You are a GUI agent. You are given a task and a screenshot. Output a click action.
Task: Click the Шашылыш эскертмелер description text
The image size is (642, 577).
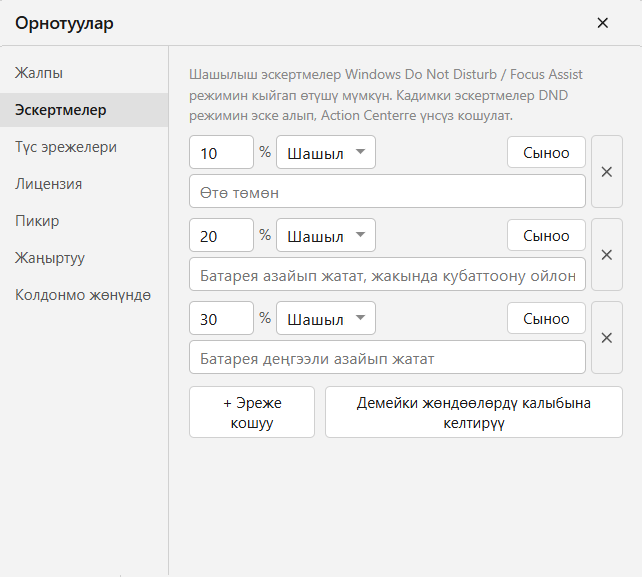click(386, 95)
